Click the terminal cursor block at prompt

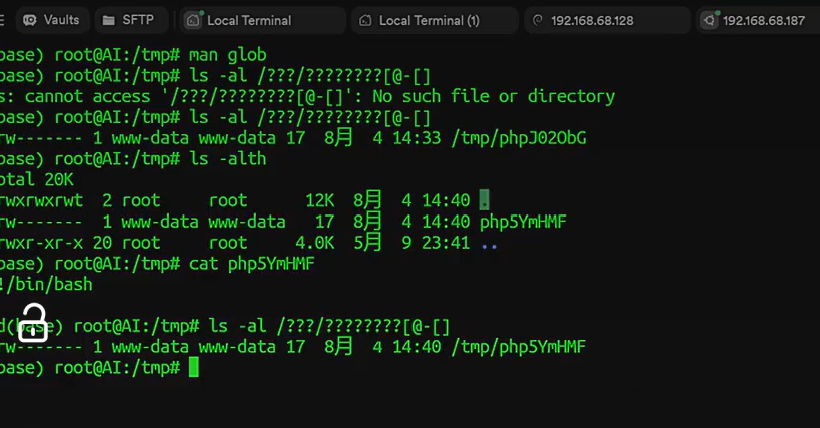(x=193, y=367)
